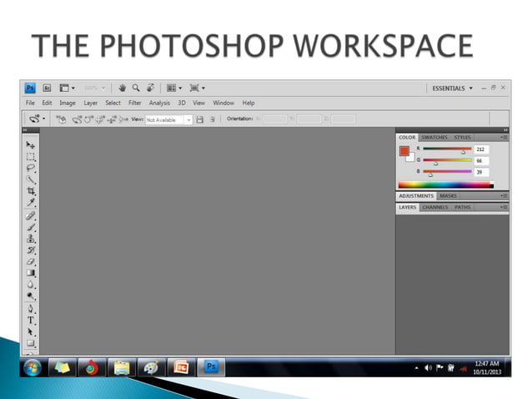Open the Select menu
The height and width of the screenshot is (399, 532).
113,103
